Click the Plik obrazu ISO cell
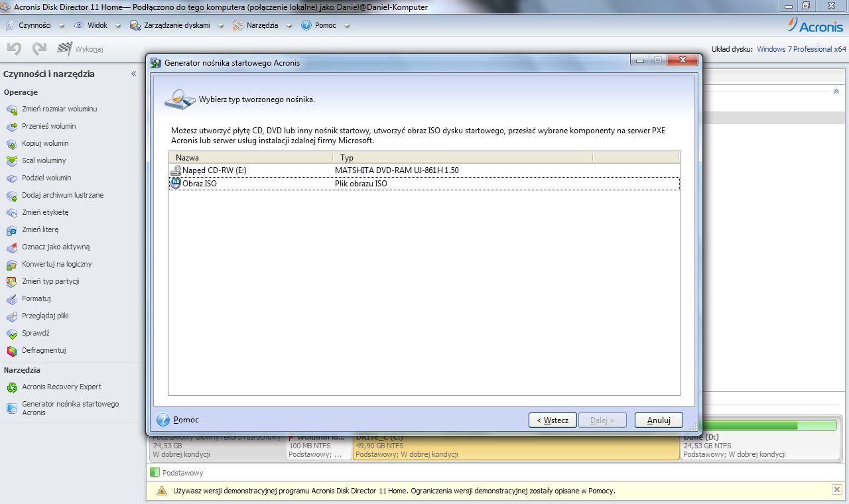Viewport: 849px width, 504px height. pos(361,184)
